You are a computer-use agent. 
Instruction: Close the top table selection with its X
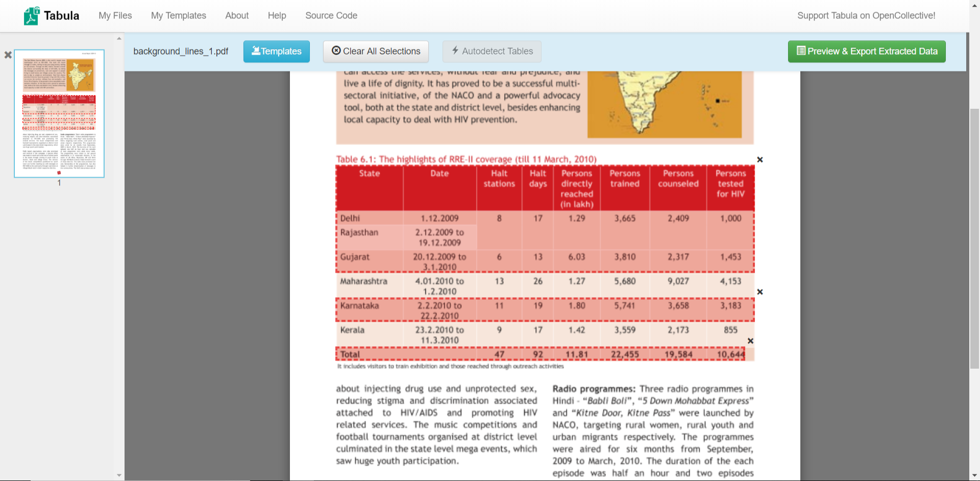pos(759,160)
